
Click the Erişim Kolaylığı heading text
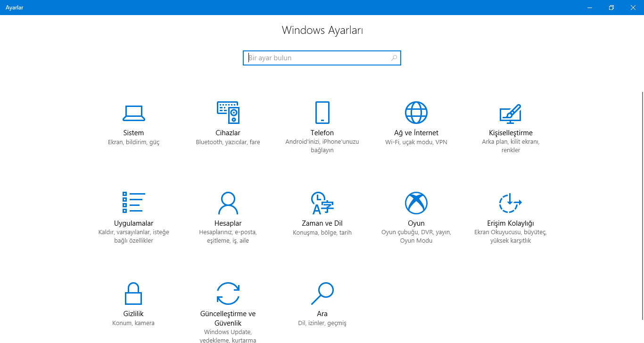click(x=511, y=223)
